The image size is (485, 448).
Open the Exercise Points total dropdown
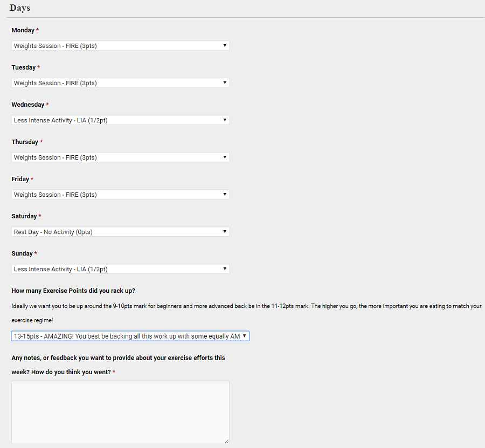pos(129,336)
